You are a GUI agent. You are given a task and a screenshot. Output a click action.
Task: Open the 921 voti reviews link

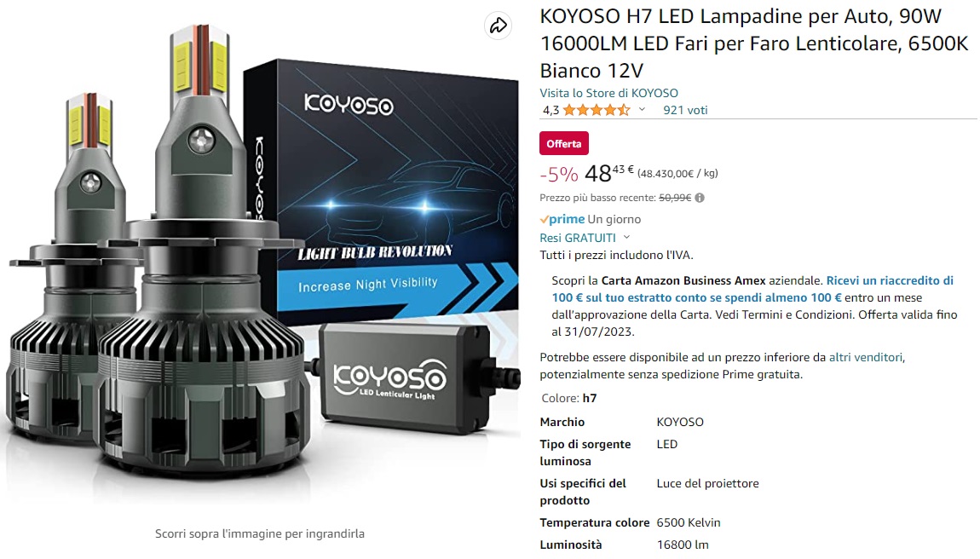(685, 111)
